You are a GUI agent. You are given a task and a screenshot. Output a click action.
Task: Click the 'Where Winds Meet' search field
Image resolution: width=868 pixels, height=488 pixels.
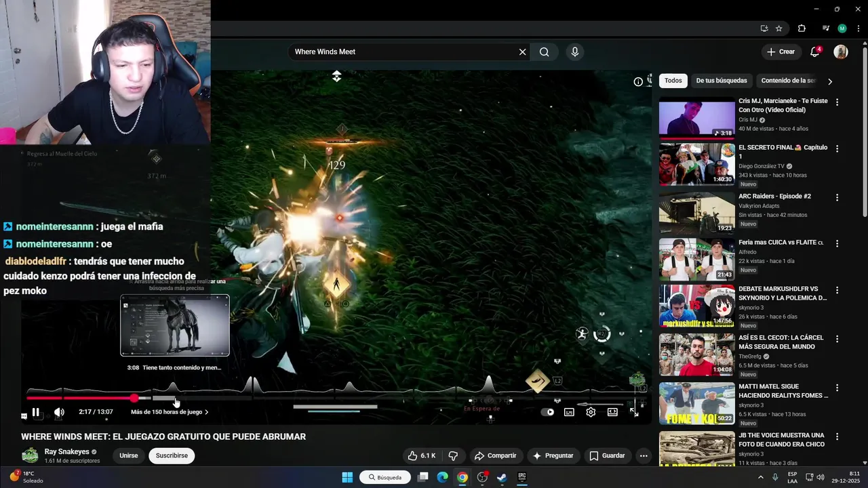click(x=403, y=52)
